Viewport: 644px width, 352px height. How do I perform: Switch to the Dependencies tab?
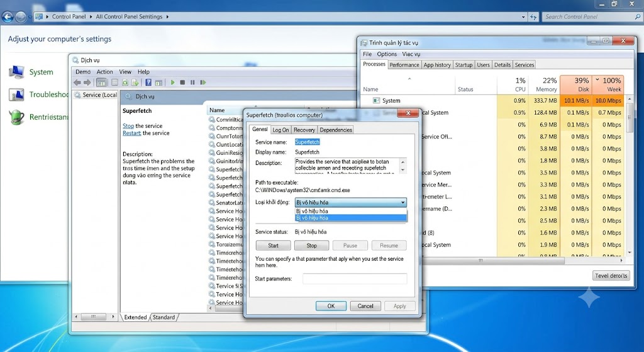tap(336, 130)
